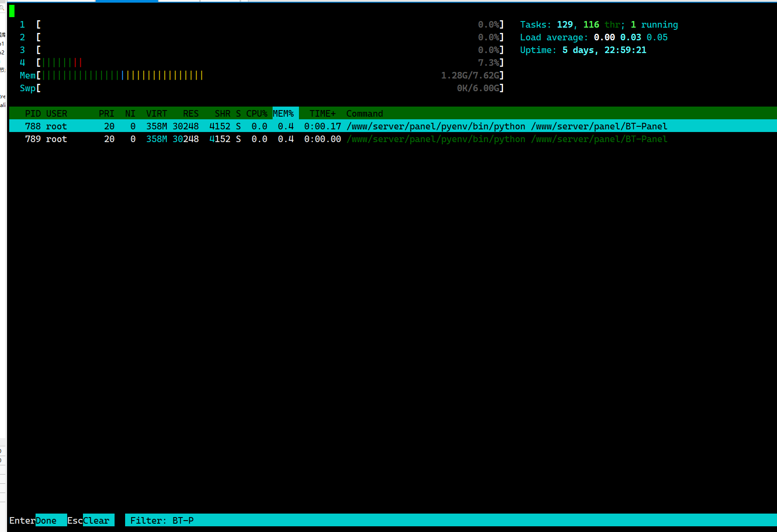Click the Esc key label in footer

point(75,520)
